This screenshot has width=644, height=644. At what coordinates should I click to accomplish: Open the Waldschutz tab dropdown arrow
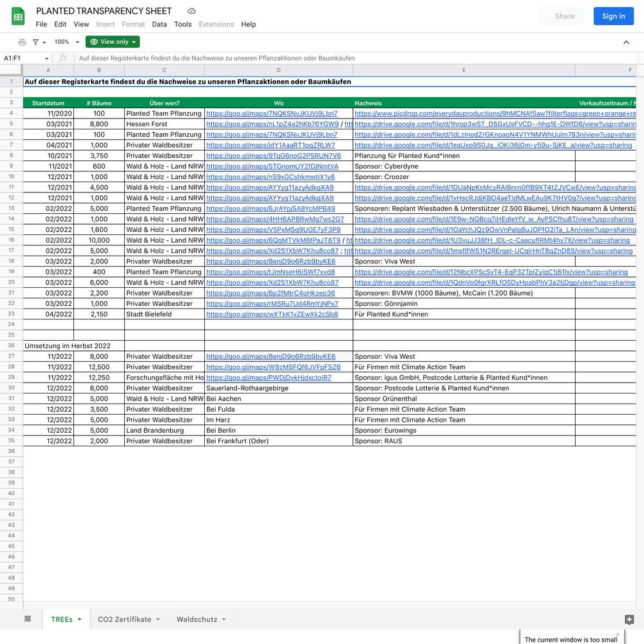pos(224,620)
